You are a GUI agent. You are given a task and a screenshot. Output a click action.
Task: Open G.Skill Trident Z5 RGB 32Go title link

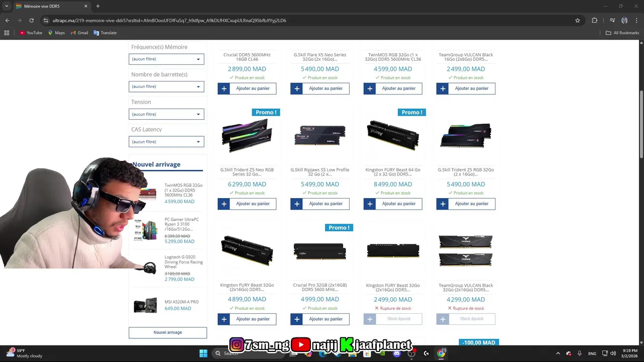pos(466,172)
